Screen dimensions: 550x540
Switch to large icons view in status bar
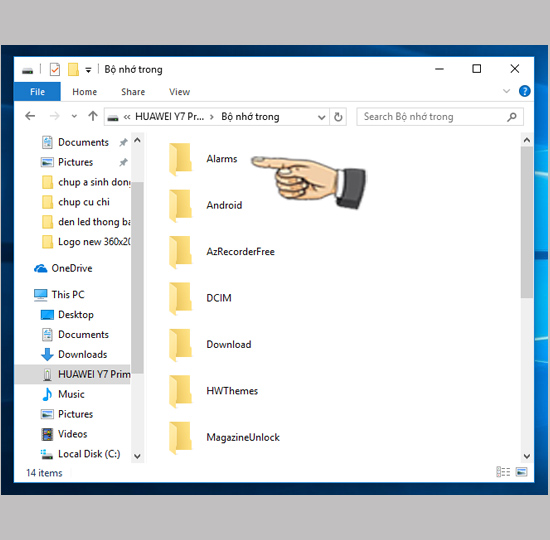pos(521,472)
